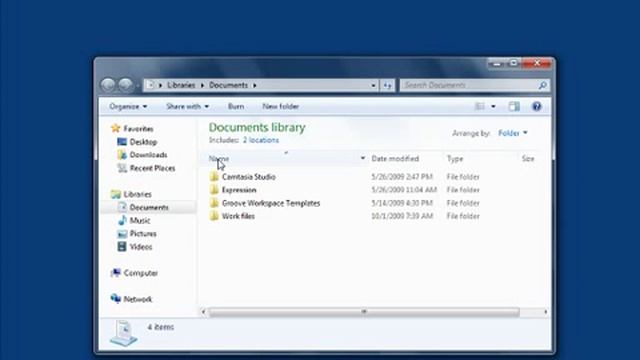Image resolution: width=640 pixels, height=360 pixels.
Task: Select the Groove Workspace Templates name
Action: [271, 203]
